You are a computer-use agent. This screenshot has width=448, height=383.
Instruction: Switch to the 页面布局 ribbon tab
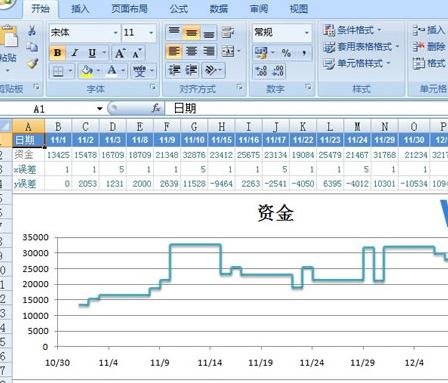(129, 9)
